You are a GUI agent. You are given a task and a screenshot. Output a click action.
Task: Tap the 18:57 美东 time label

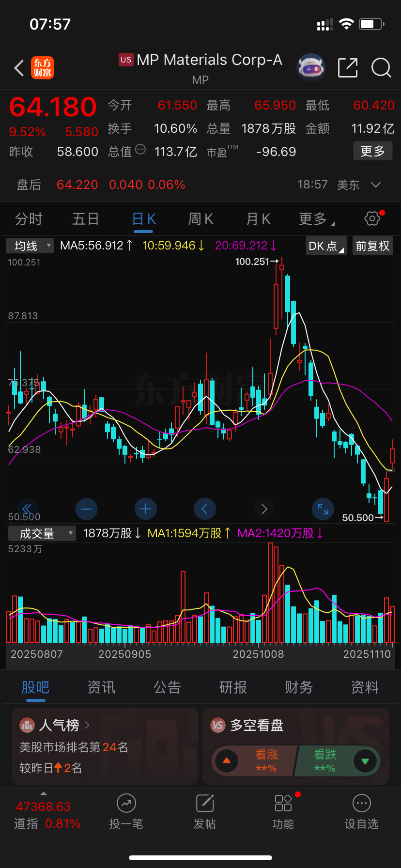click(328, 185)
